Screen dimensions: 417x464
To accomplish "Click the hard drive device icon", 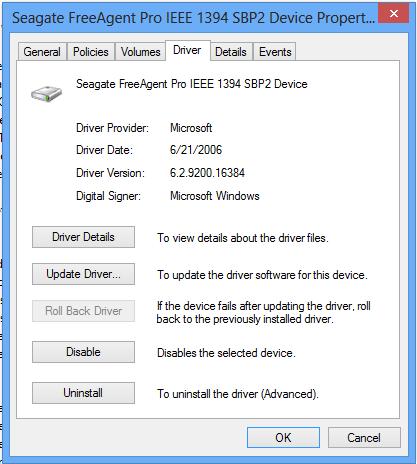I will (x=47, y=94).
